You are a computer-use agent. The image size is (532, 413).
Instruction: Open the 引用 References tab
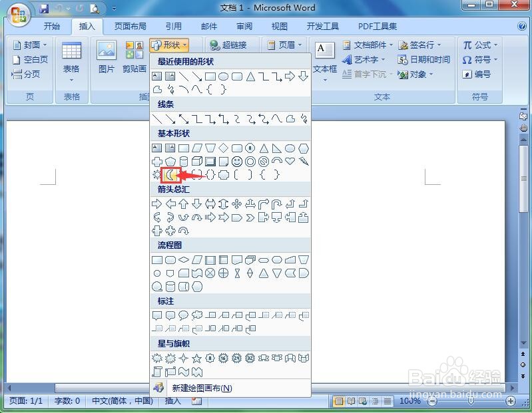[174, 26]
